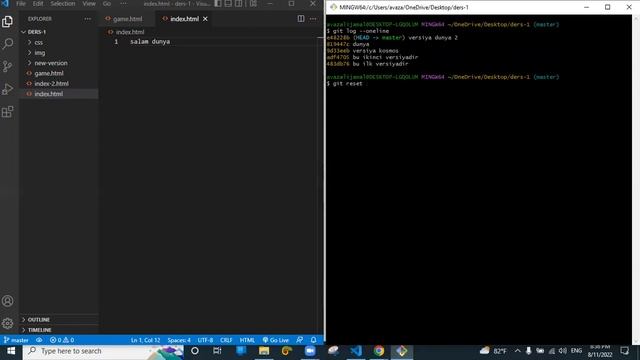Image resolution: width=640 pixels, height=360 pixels.
Task: Open the Explorer panel ellipsis menu
Action: 88,19
